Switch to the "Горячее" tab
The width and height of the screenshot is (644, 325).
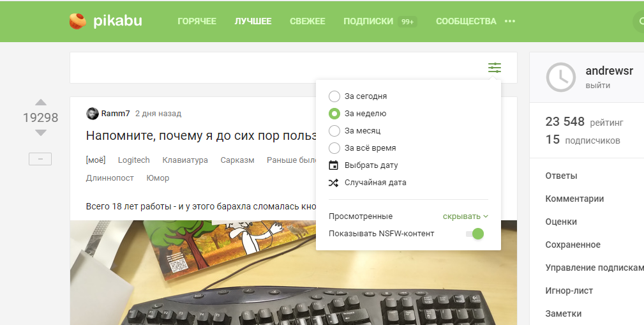coord(197,21)
